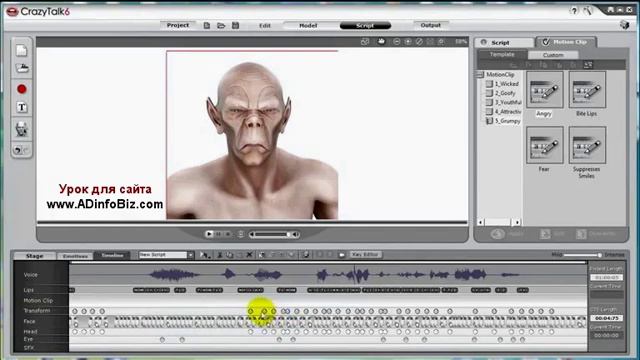
Task: Click the copy icon in the timeline toolbar
Action: pyautogui.click(x=229, y=255)
